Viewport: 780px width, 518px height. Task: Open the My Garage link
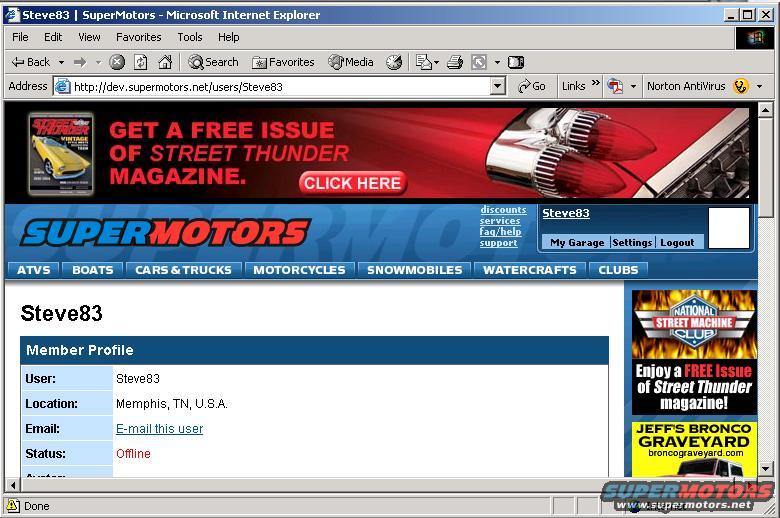click(x=577, y=243)
